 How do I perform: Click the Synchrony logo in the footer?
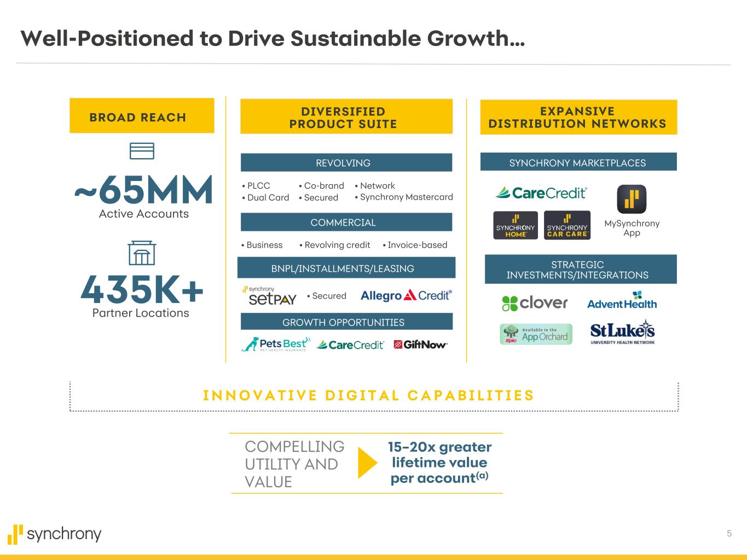(x=55, y=534)
